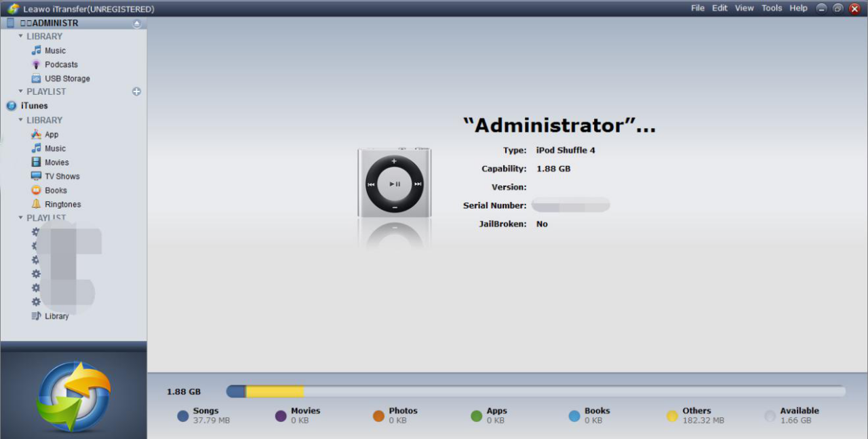Click the "Administrator" device name heading
The width and height of the screenshot is (868, 439).
click(x=559, y=125)
